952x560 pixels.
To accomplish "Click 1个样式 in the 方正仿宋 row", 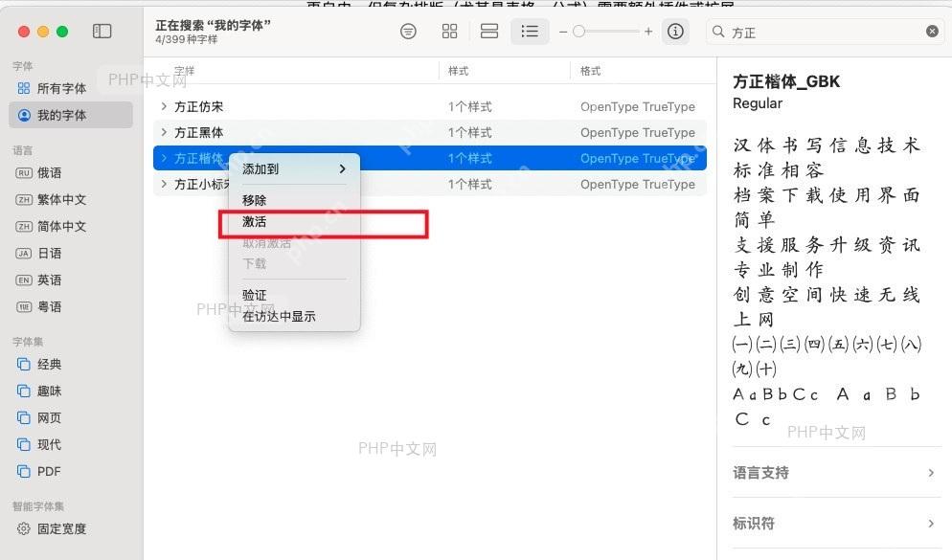I will [x=470, y=107].
